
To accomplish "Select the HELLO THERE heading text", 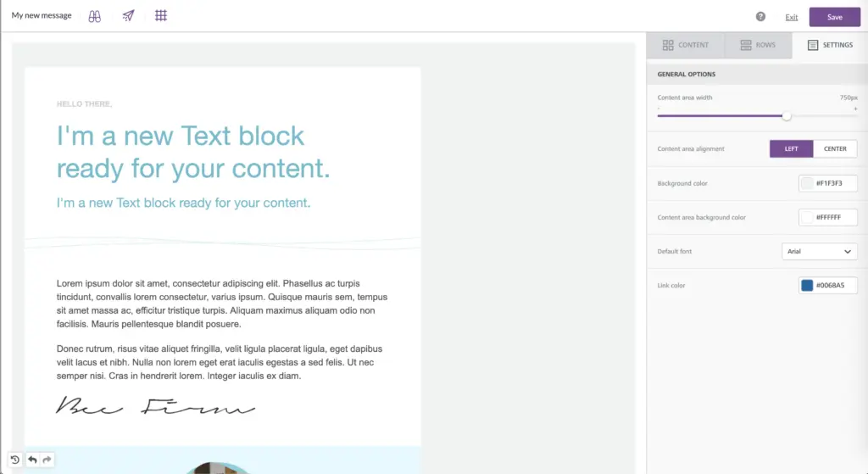I will coord(84,104).
